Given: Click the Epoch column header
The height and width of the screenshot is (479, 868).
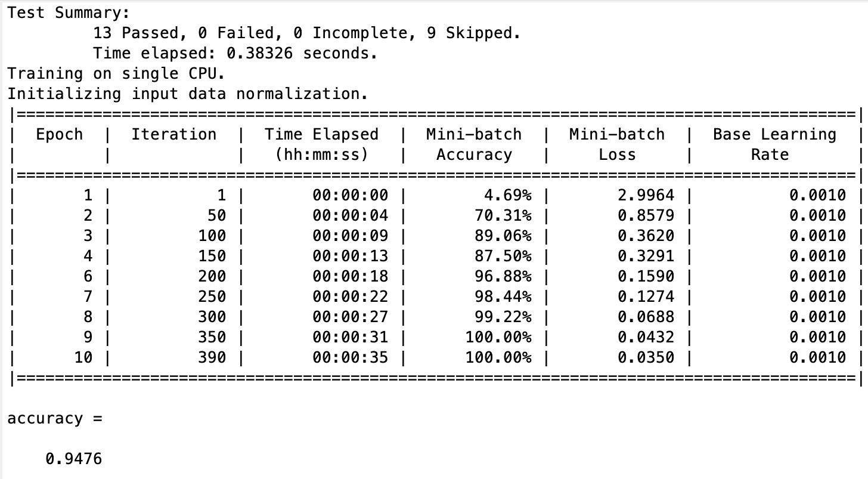Looking at the screenshot, I should (x=59, y=135).
